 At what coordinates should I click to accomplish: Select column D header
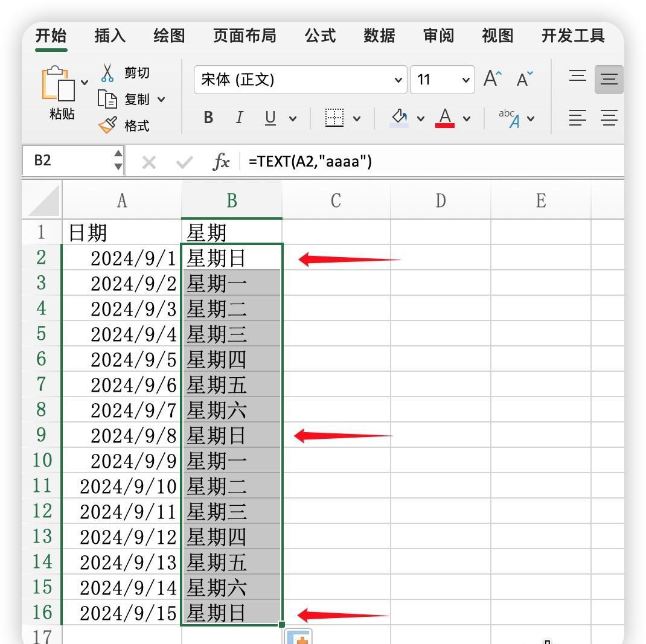point(441,200)
